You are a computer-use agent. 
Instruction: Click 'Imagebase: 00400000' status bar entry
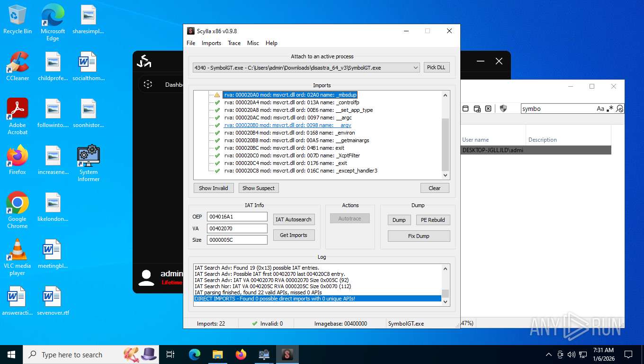coord(340,324)
